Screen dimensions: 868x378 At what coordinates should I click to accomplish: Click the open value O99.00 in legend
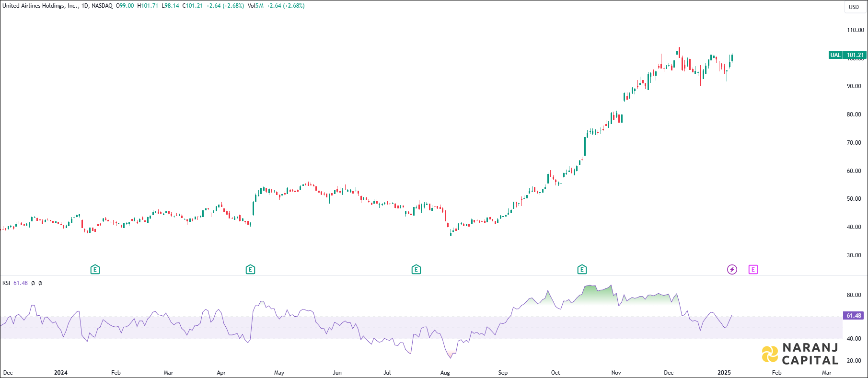click(x=125, y=6)
